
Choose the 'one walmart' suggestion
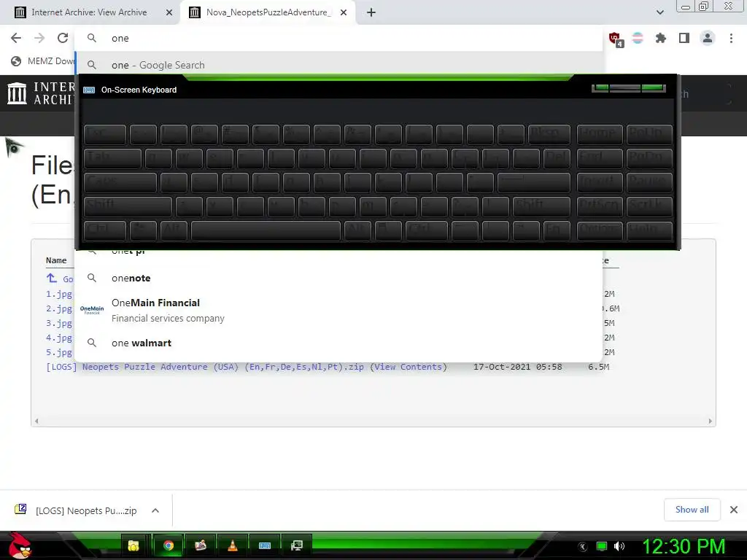[339, 343]
